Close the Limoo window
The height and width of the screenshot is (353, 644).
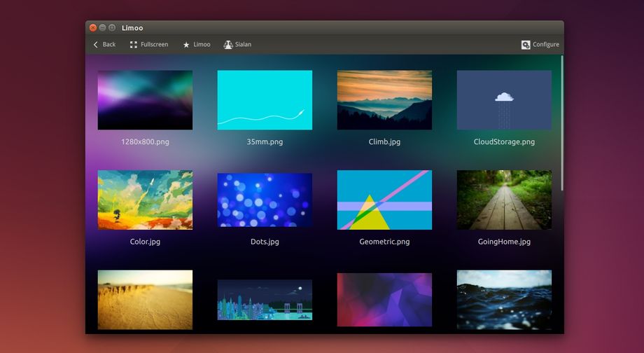(93, 27)
